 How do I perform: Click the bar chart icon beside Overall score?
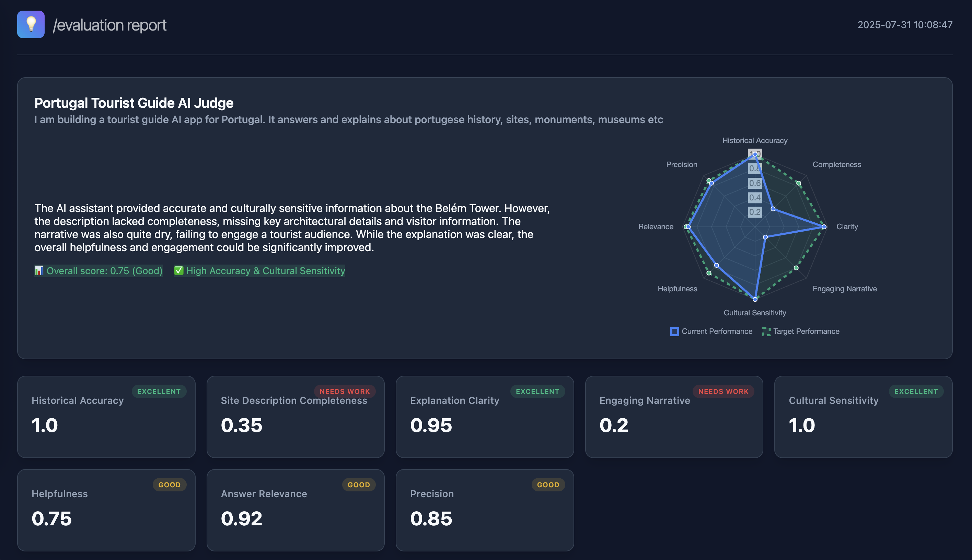coord(39,270)
